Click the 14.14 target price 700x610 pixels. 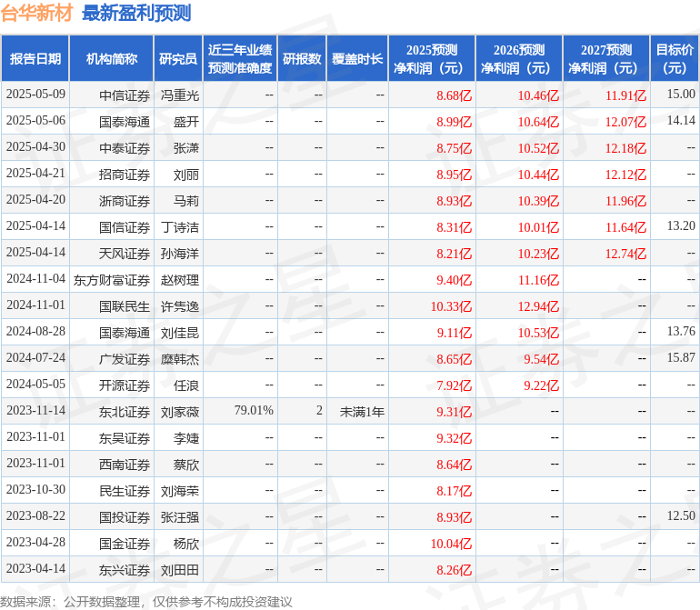(681, 121)
